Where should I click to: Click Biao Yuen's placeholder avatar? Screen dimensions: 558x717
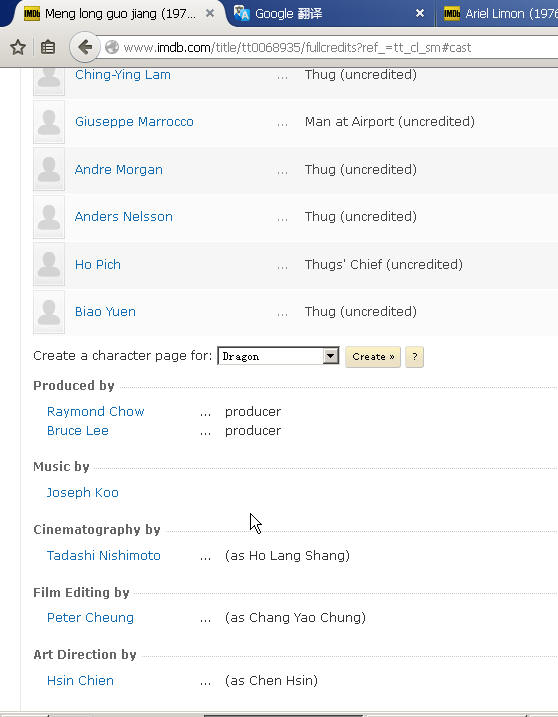[x=49, y=312]
